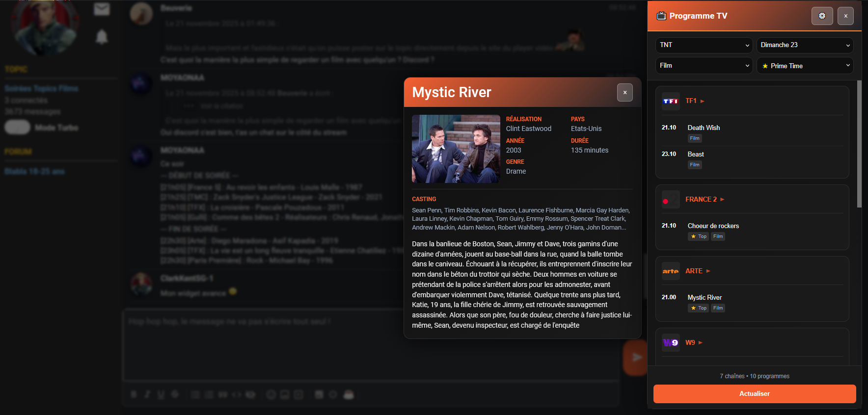Open the FRANCE 2 channel link

coord(705,200)
